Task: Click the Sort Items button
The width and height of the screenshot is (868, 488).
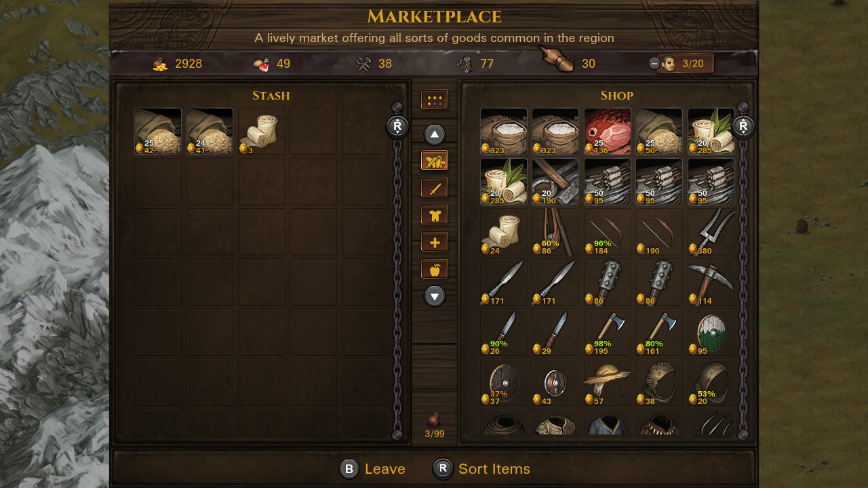Action: (x=481, y=469)
